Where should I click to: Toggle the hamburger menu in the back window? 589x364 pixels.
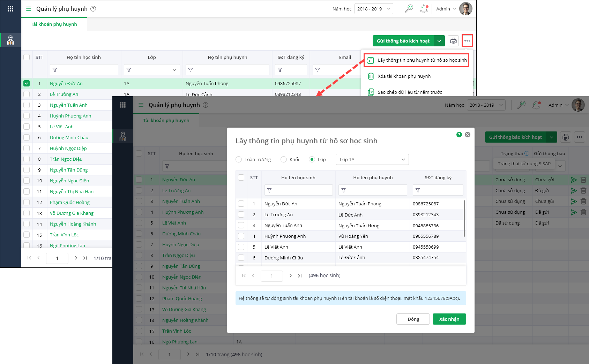29,9
